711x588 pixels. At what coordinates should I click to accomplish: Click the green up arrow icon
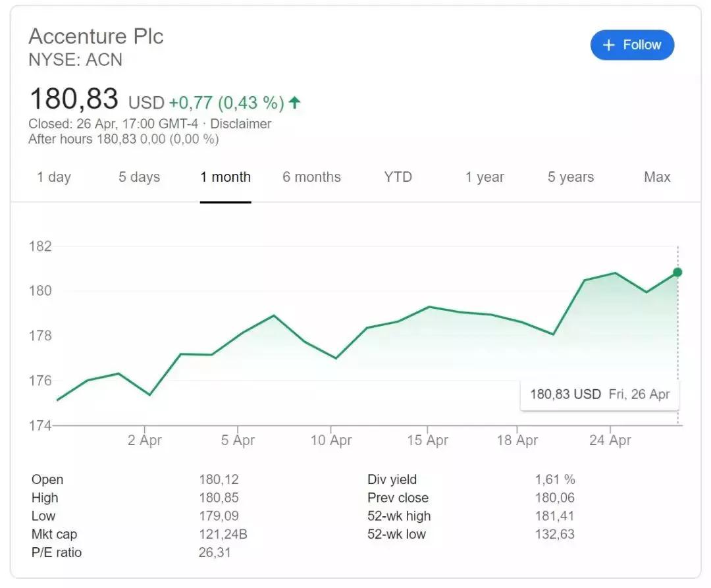tap(295, 102)
